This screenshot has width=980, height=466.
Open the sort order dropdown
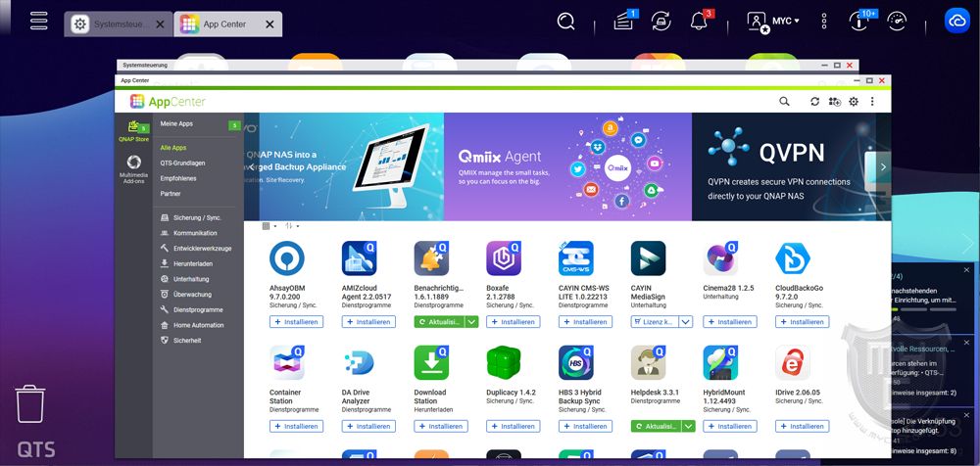coord(292,225)
